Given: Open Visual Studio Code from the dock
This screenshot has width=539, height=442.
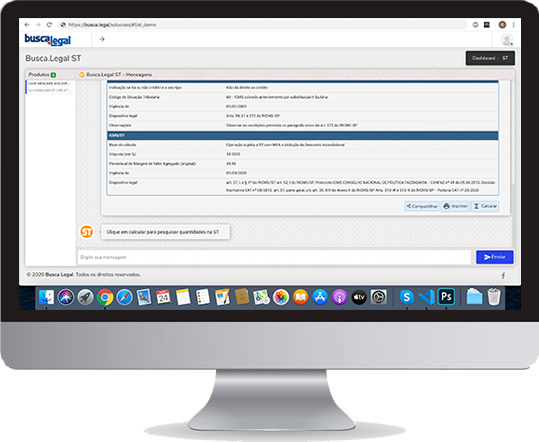Looking at the screenshot, I should [x=427, y=297].
